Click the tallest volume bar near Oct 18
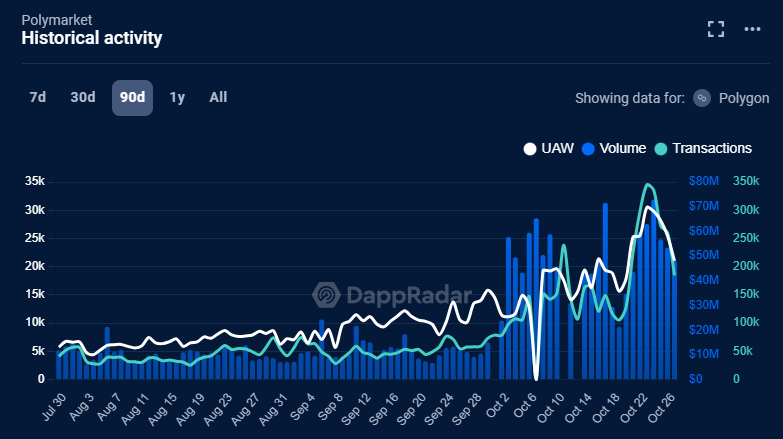 tap(605, 291)
